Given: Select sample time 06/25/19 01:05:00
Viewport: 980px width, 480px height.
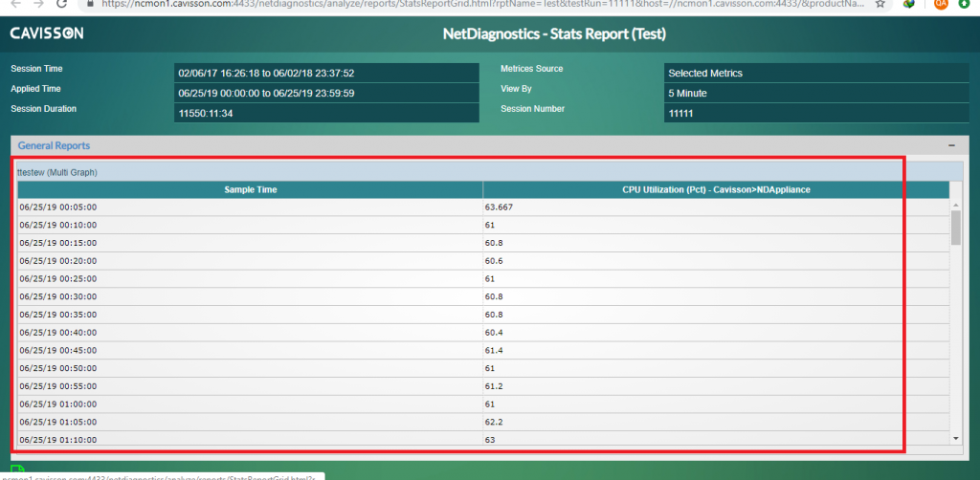Looking at the screenshot, I should point(58,422).
